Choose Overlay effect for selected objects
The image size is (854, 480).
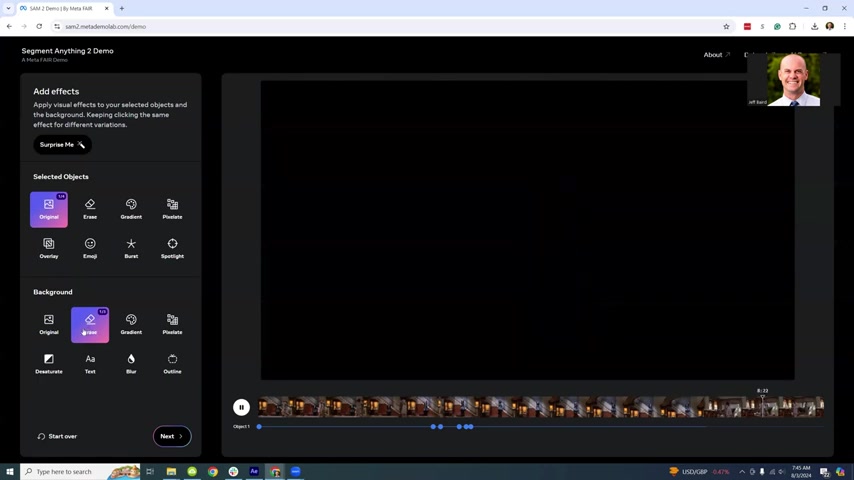click(49, 247)
